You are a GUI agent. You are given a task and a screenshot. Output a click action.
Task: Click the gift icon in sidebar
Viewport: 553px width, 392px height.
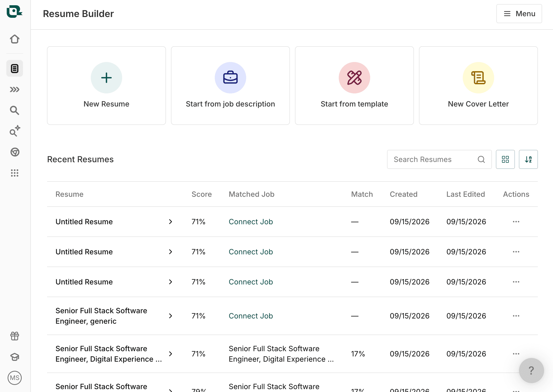[x=15, y=336]
